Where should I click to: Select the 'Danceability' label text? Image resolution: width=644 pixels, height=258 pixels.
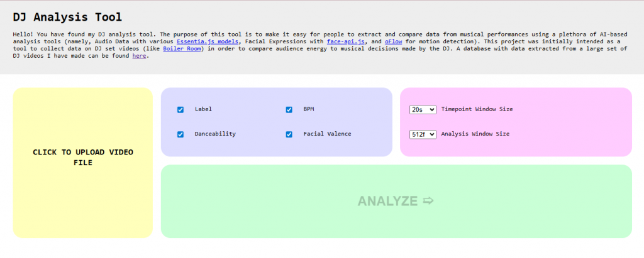tap(215, 134)
